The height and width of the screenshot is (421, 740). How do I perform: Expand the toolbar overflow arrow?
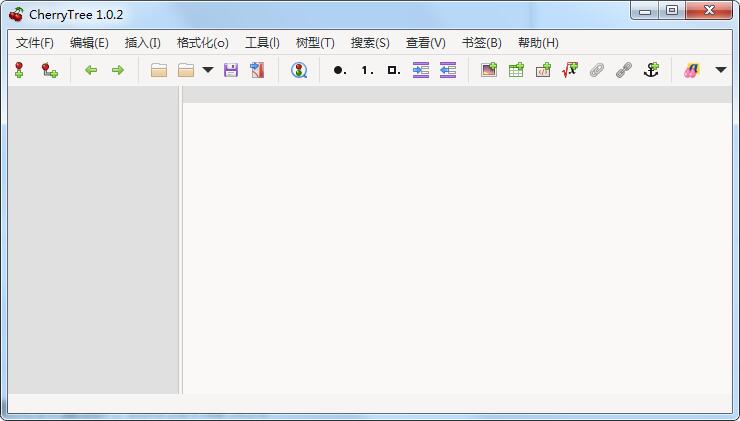point(720,70)
